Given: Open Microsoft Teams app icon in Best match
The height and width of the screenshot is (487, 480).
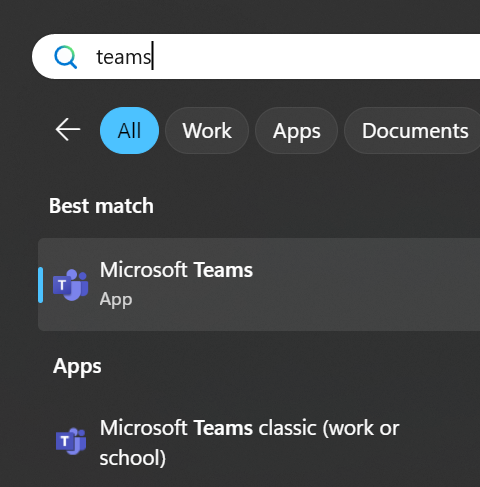Looking at the screenshot, I should (x=71, y=285).
